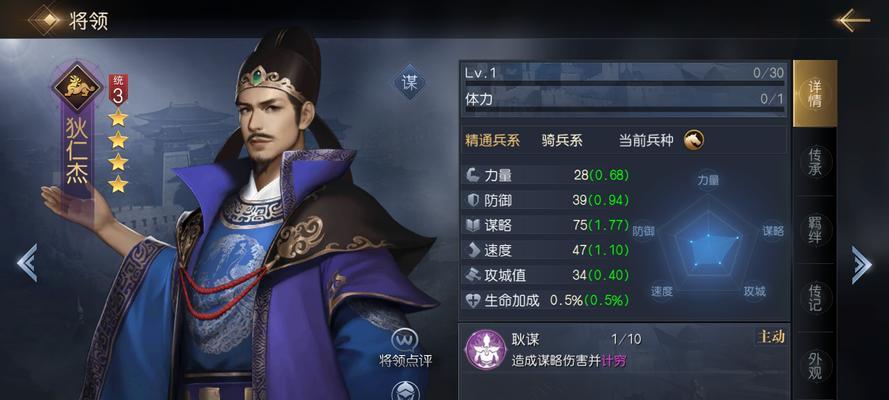This screenshot has width=889, height=400.
Task: Tap the 谋 diamond badge icon
Action: 409,83
